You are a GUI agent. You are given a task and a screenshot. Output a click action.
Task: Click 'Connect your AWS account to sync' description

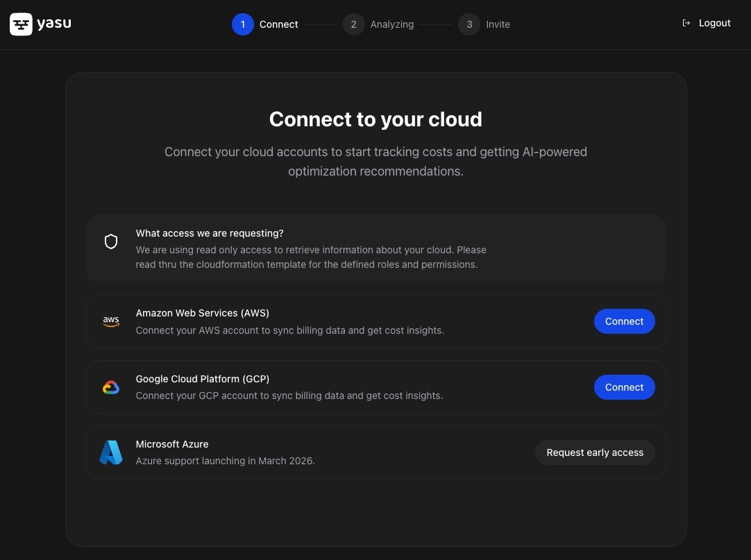(x=289, y=330)
